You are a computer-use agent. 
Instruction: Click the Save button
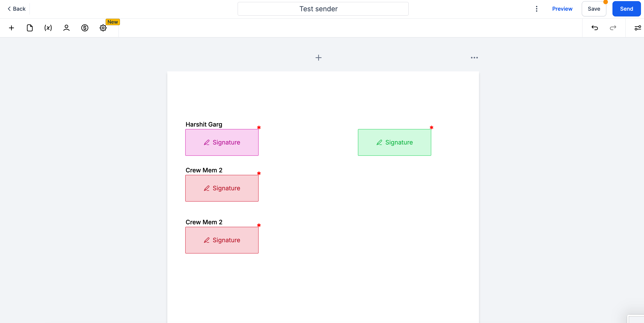[594, 9]
